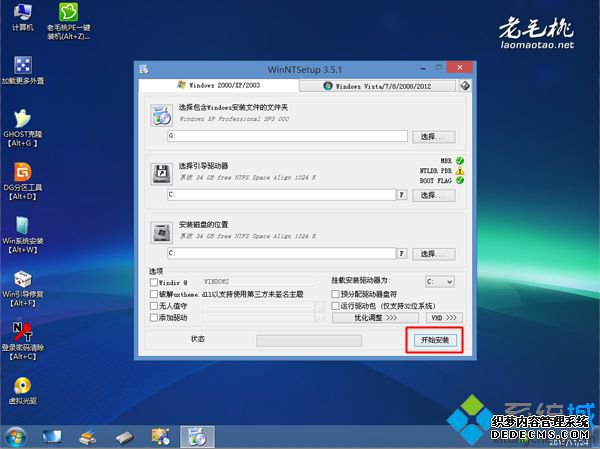600x449 pixels.
Task: Minimize the WinNTSetup window
Action: click(423, 69)
